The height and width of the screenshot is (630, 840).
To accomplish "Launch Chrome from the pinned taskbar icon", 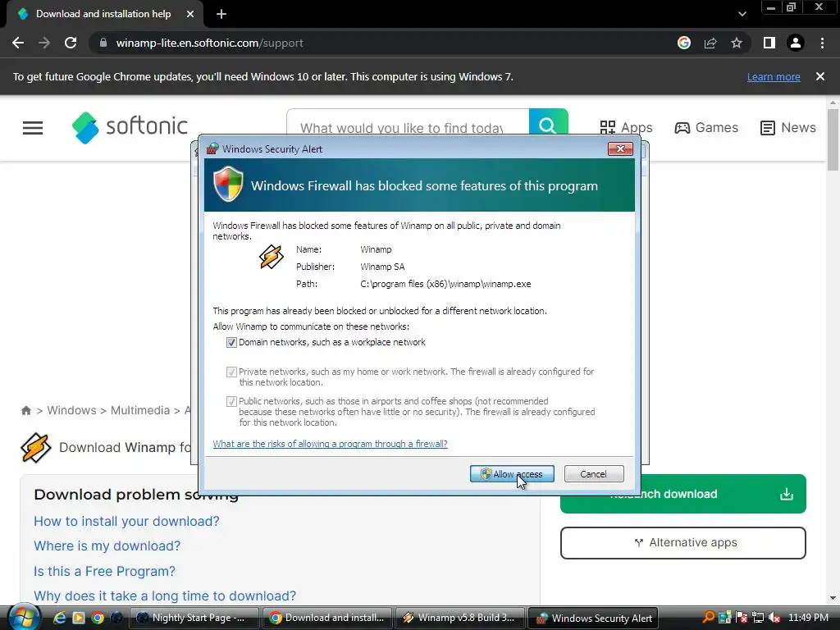I will tap(97, 618).
